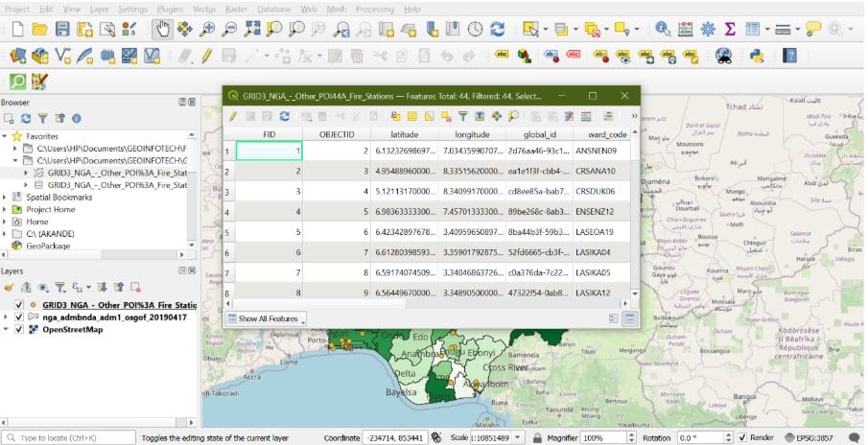This screenshot has width=868, height=445.
Task: Toggle visibility of GRID3 NGA Fire Stations layer
Action: click(x=19, y=305)
